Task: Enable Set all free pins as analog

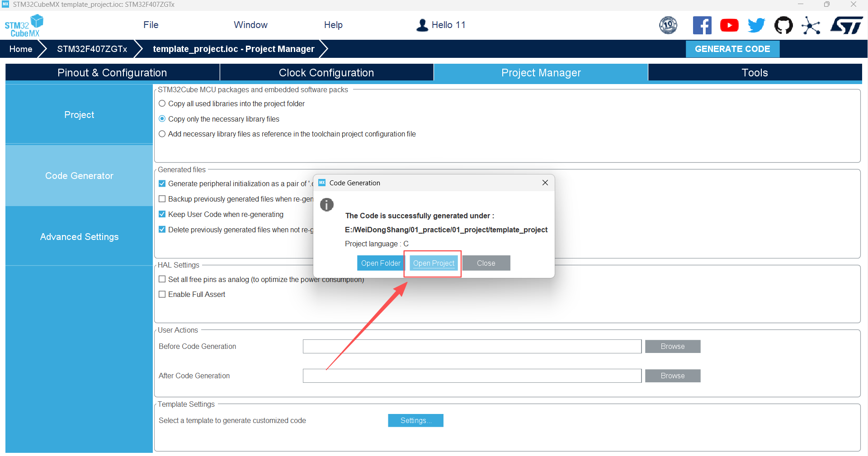Action: pyautogui.click(x=162, y=279)
